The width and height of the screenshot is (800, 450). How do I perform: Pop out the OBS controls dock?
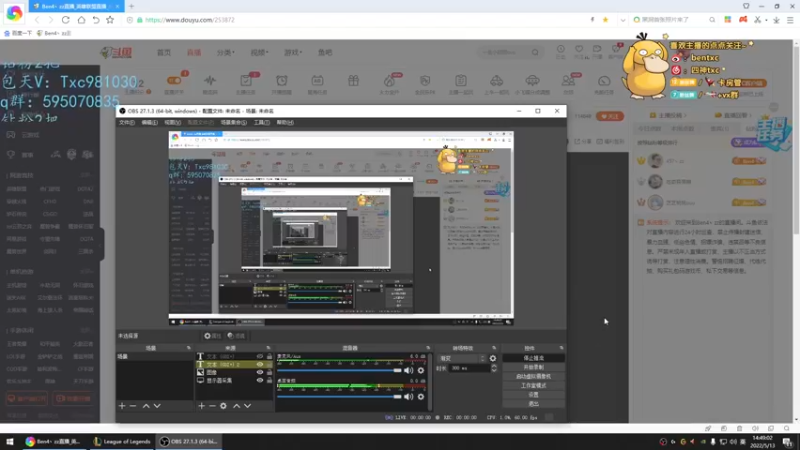(x=561, y=348)
